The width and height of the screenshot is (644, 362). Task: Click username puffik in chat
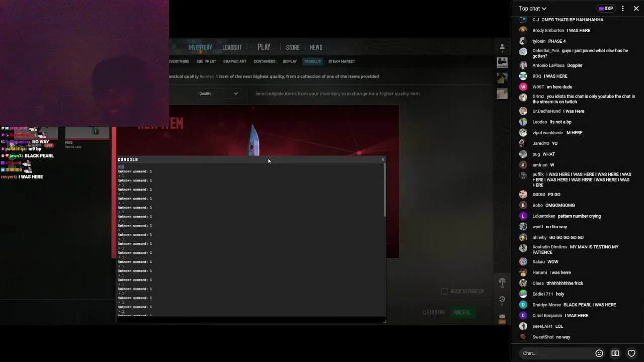[538, 174]
